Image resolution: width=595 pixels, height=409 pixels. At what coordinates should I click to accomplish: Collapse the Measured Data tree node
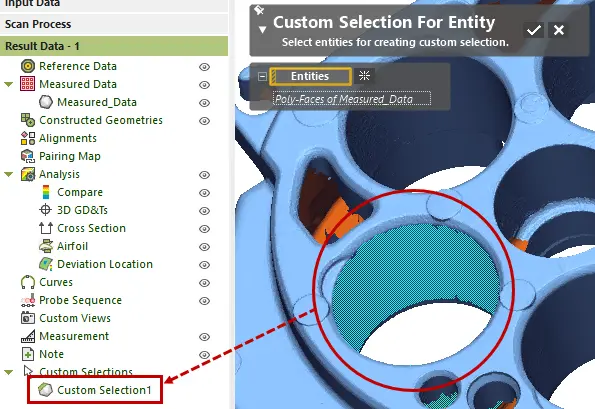(9, 84)
